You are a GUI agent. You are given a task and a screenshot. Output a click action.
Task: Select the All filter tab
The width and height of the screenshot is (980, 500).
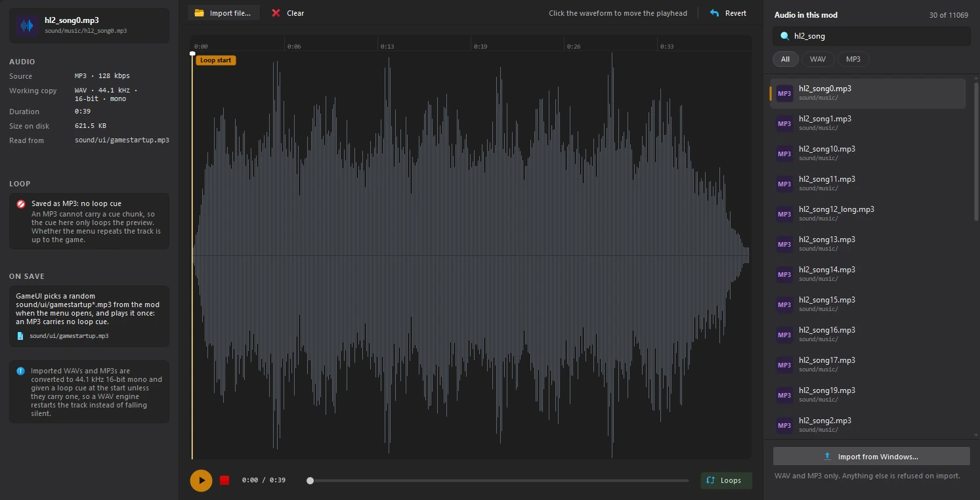tap(786, 59)
